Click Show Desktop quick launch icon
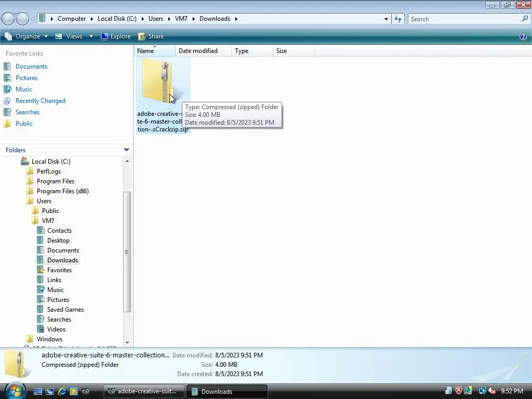Screen dimensions: 532x399 tap(37, 391)
